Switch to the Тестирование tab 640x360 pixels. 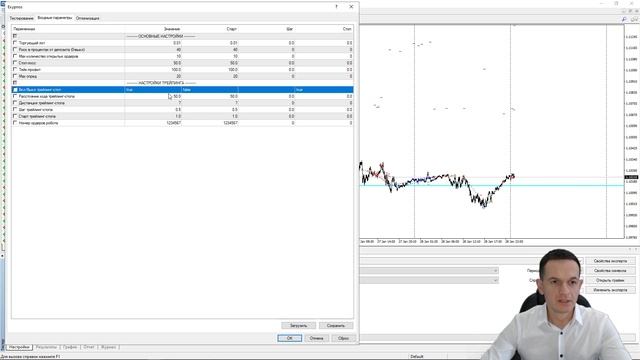pyautogui.click(x=22, y=18)
